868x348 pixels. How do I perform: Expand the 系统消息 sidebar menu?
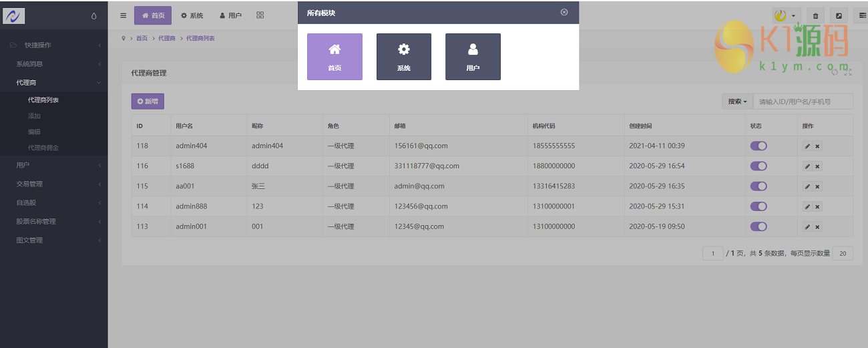tap(53, 64)
